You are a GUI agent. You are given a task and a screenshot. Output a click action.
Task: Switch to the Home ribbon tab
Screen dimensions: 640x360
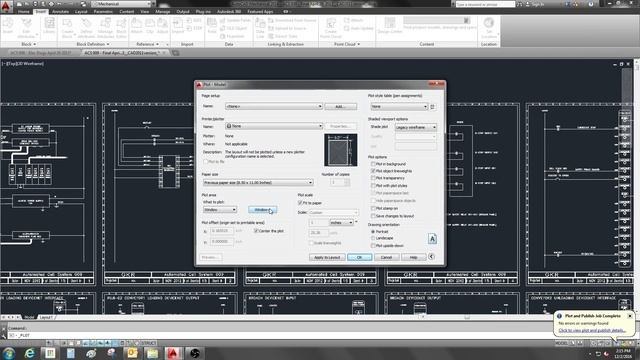click(x=24, y=12)
